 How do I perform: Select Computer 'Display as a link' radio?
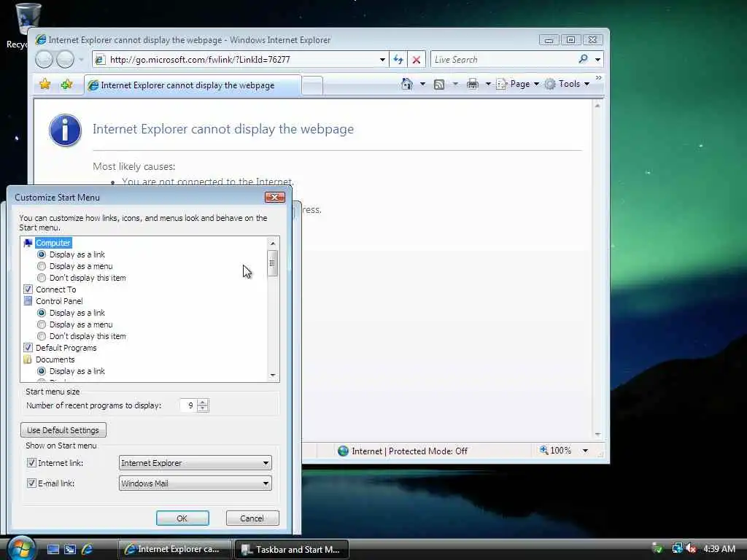42,254
